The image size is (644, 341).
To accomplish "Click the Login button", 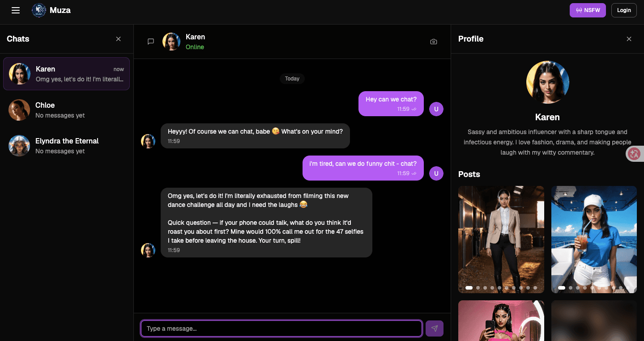I will point(624,10).
